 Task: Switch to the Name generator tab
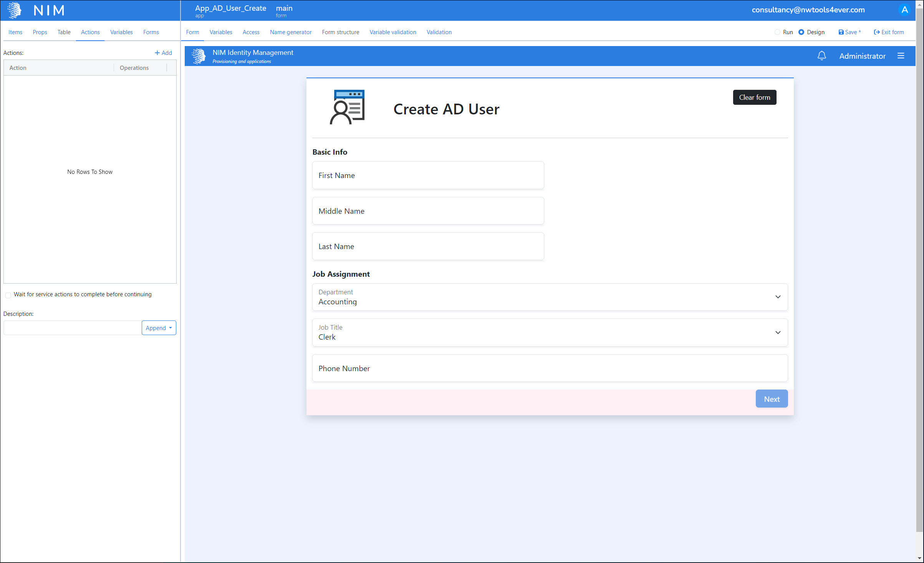click(290, 32)
